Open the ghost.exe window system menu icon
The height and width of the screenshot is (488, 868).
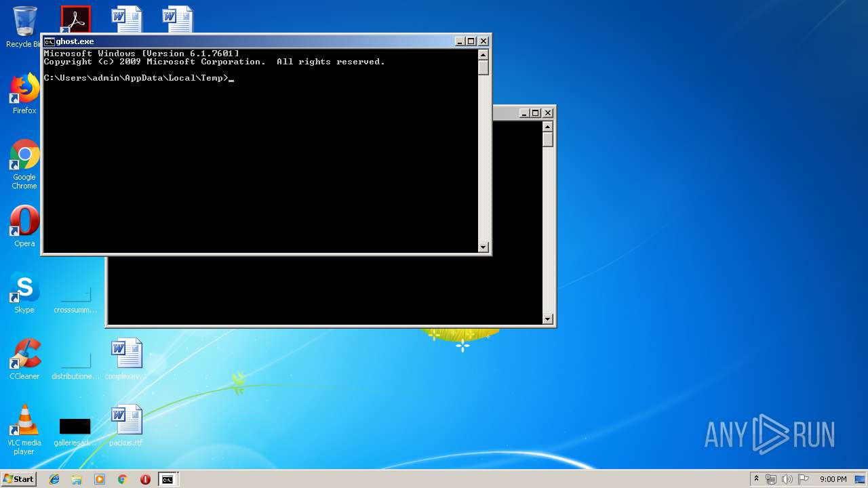tap(49, 41)
